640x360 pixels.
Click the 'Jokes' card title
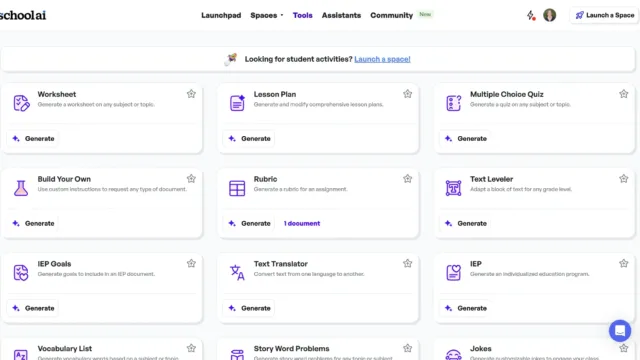click(480, 349)
